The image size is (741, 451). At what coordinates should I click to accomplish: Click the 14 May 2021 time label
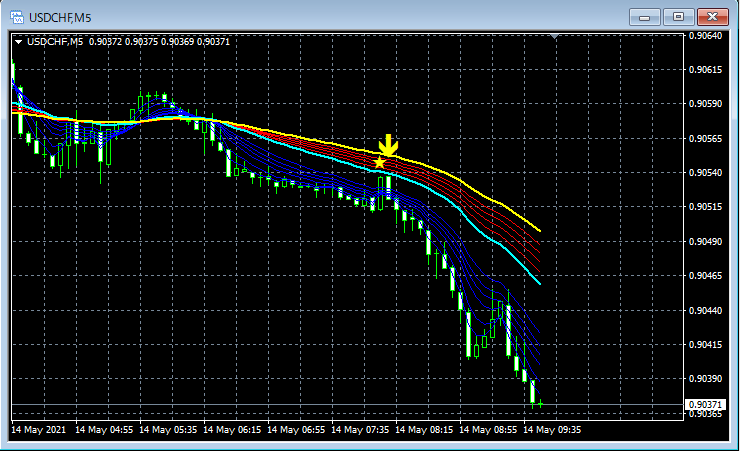pos(39,430)
